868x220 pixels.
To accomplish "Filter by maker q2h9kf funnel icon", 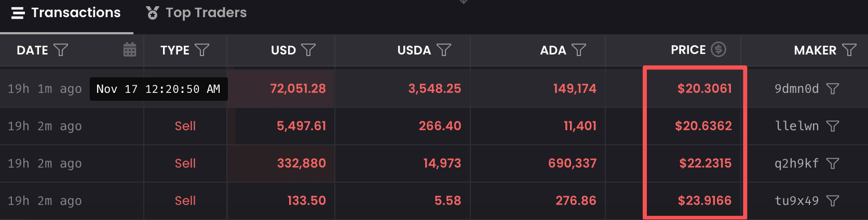I will tap(833, 163).
